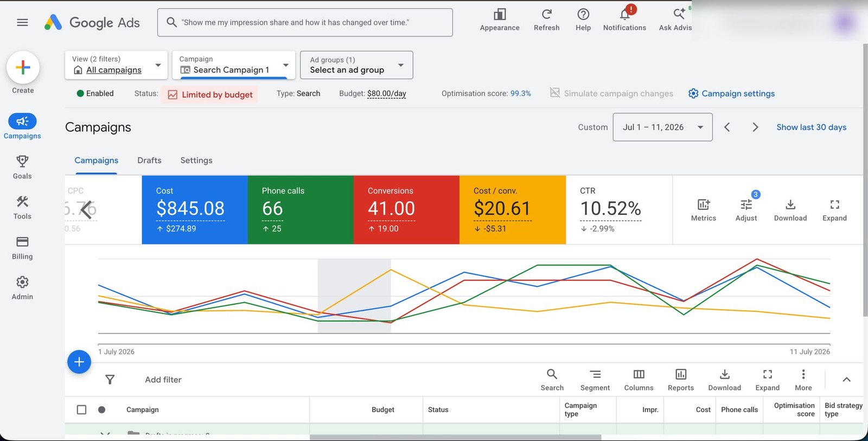Image resolution: width=868 pixels, height=441 pixels.
Task: Go to Campaigns in sidebar
Action: click(x=22, y=126)
